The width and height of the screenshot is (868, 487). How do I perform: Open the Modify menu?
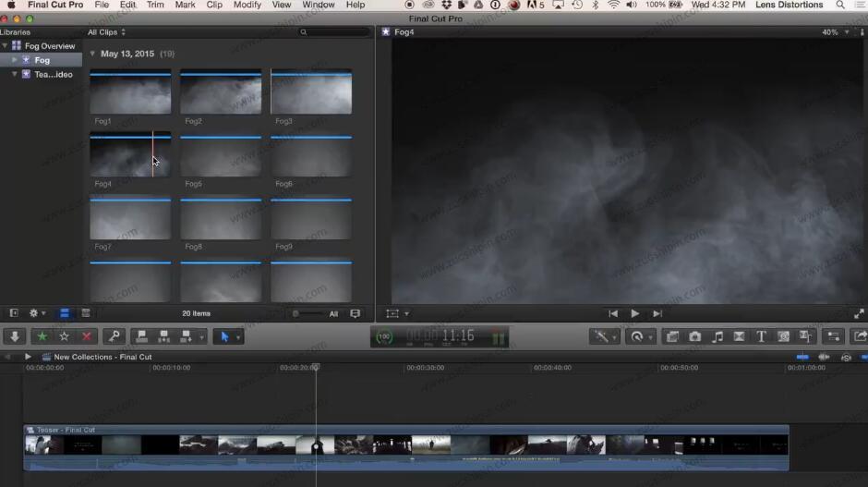(x=247, y=6)
